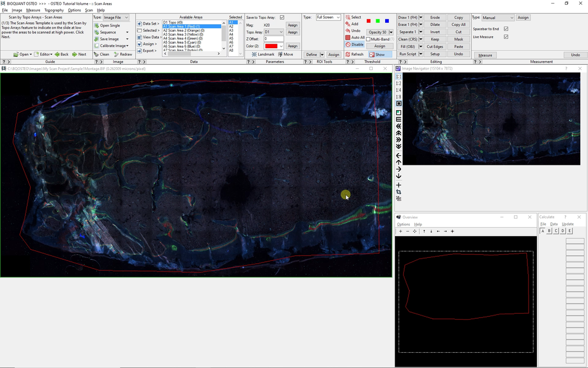Screen dimensions: 588x368
Task: Set Image Navigator zoom to 1:1
Action: (399, 77)
